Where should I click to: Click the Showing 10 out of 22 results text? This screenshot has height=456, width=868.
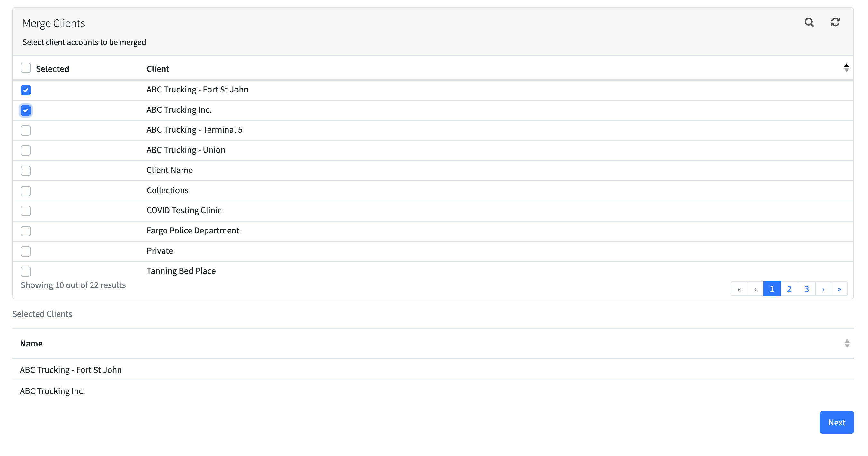point(73,285)
